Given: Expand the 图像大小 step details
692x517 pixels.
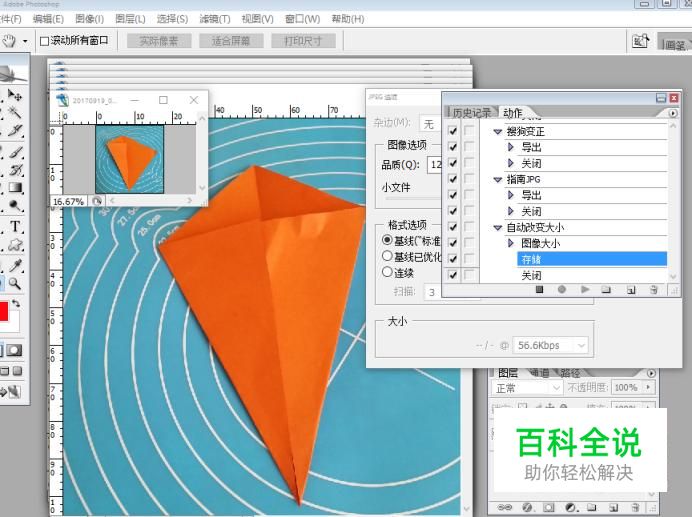Looking at the screenshot, I should coord(511,243).
